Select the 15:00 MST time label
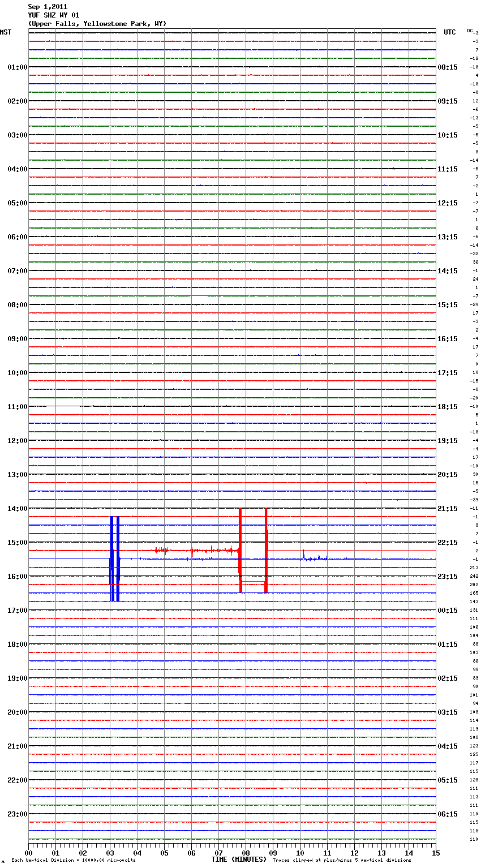This screenshot has height=868, width=481. coord(18,542)
